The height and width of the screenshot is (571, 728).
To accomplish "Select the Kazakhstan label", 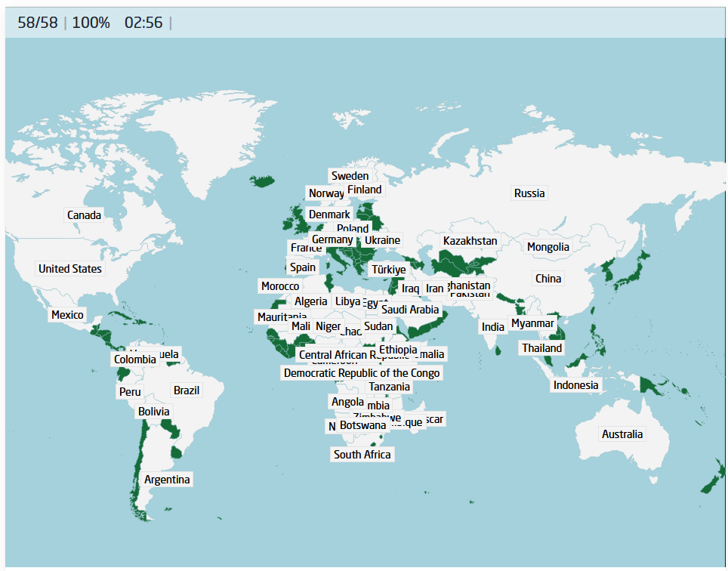I will pos(470,241).
